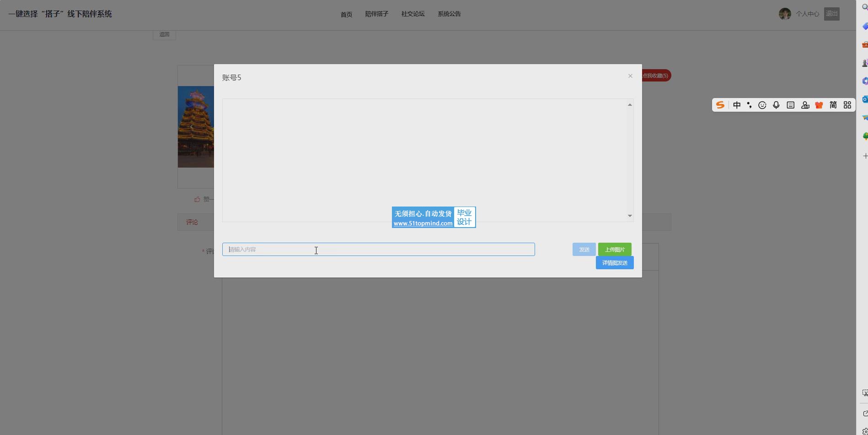Click the green 上传图片 button
The image size is (868, 435).
615,249
